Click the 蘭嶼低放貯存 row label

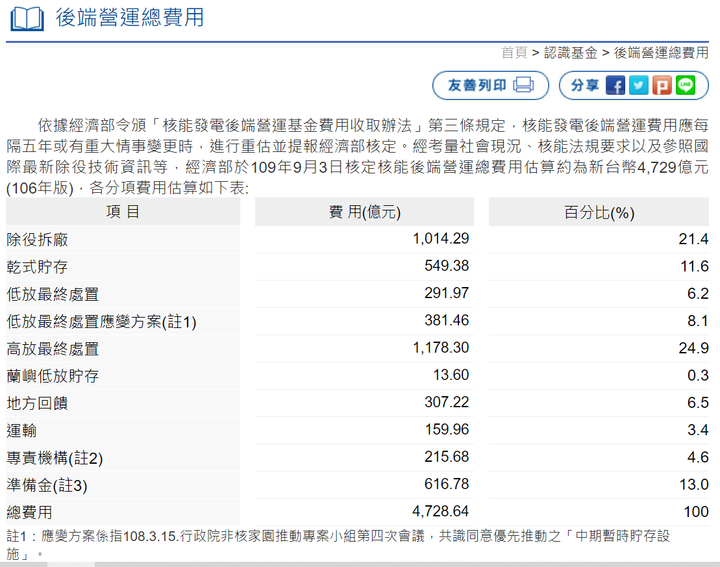[x=53, y=376]
